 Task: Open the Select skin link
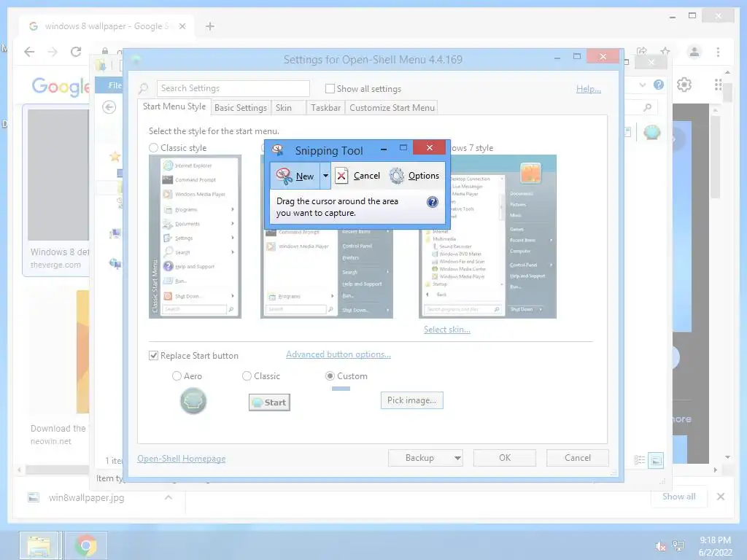pyautogui.click(x=447, y=330)
